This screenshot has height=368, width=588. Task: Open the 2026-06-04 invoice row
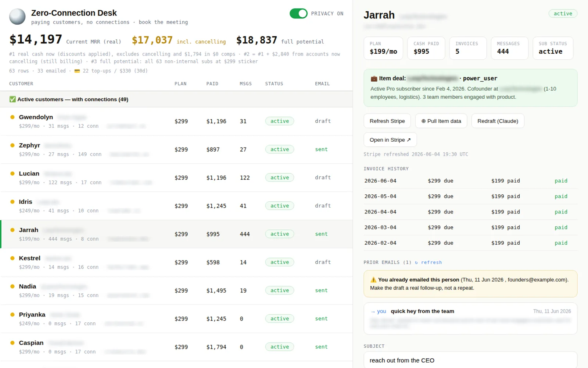click(x=470, y=181)
